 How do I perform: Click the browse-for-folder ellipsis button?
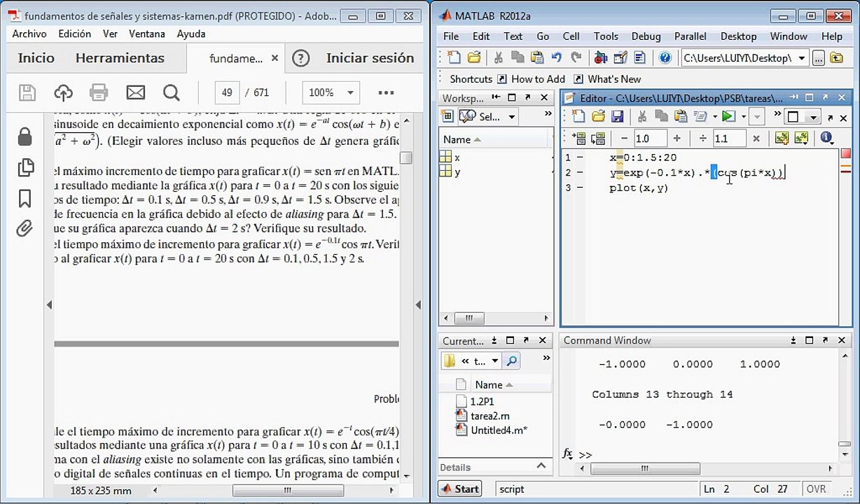click(818, 58)
